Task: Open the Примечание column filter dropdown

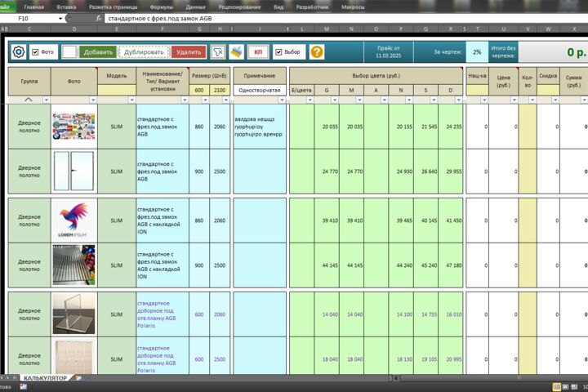Action: pyautogui.click(x=282, y=100)
